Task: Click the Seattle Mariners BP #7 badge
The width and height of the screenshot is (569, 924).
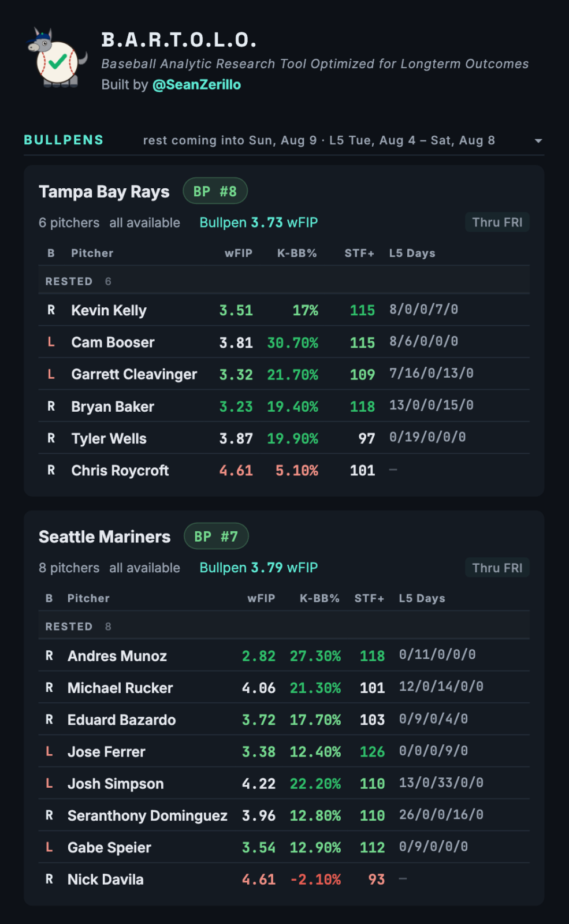Action: pyautogui.click(x=216, y=536)
